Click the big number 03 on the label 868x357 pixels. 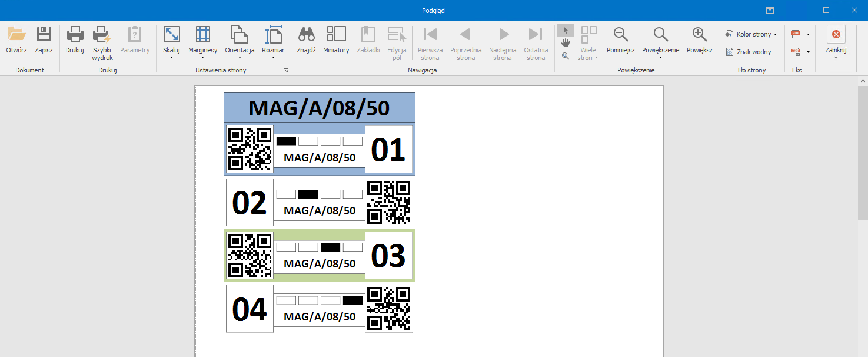click(388, 256)
